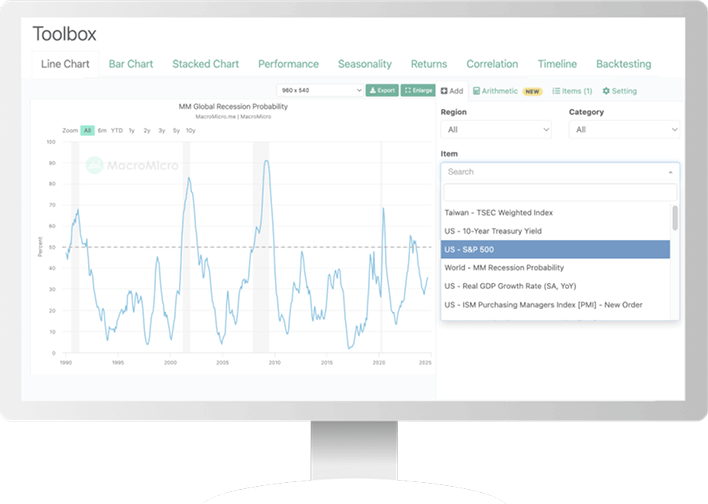Click the MacroMicro.me source subtitle
Viewport: 708px width, 504px height.
pos(233,117)
